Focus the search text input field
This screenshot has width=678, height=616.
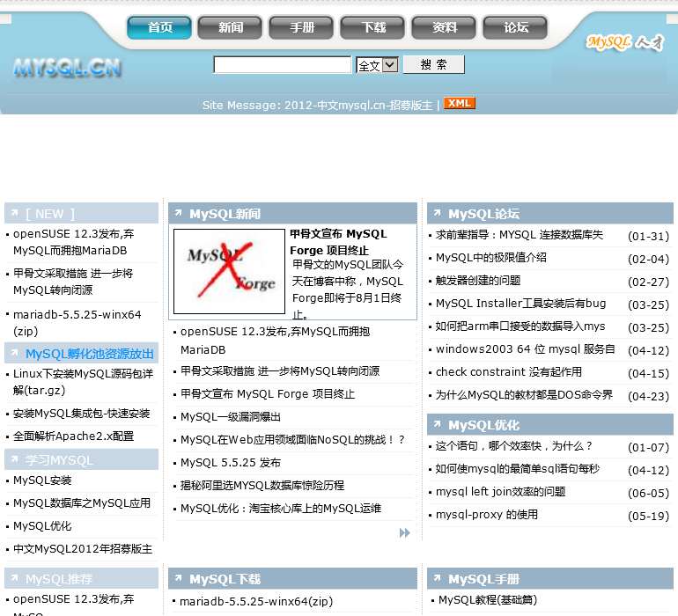(283, 65)
